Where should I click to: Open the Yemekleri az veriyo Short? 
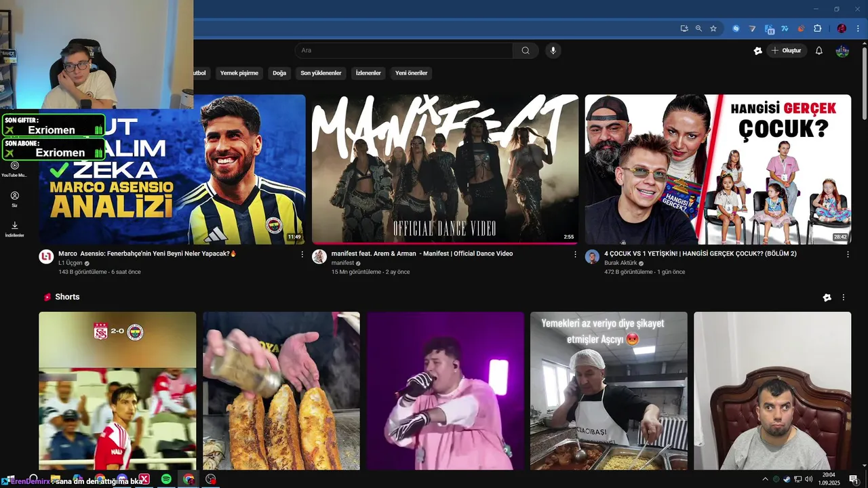[x=609, y=390]
